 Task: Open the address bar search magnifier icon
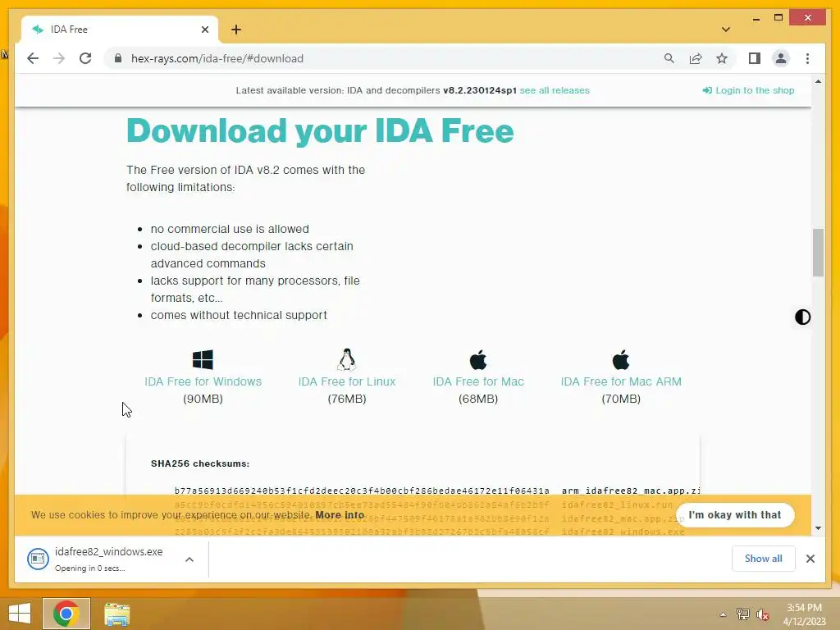tap(669, 58)
